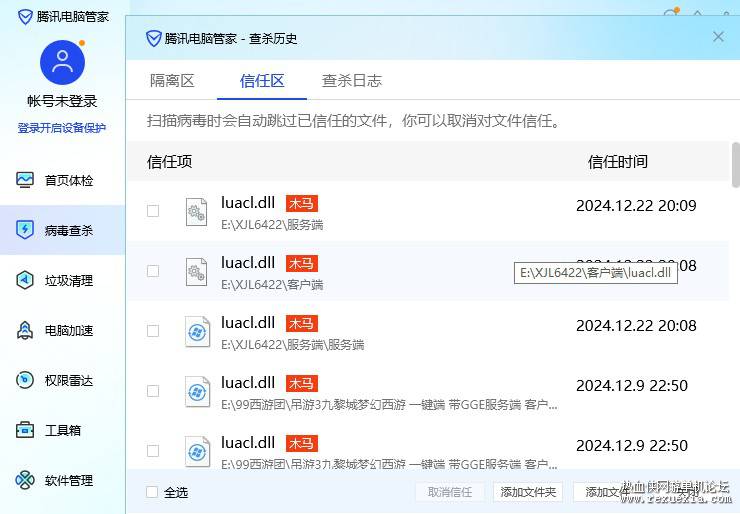Click path text E:\XJL6422\客户端
Screen dimensions: 740x514
272,285
